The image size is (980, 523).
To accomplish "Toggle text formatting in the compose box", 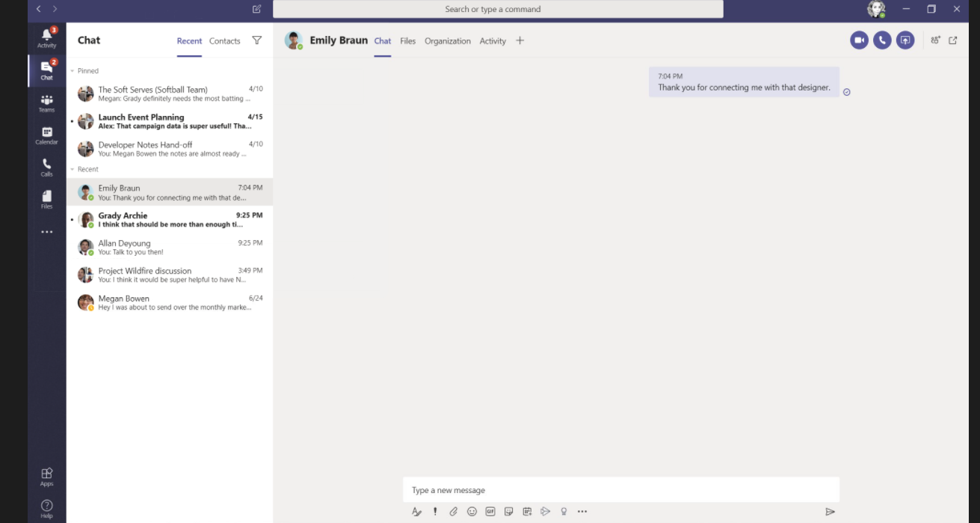I will (x=416, y=511).
